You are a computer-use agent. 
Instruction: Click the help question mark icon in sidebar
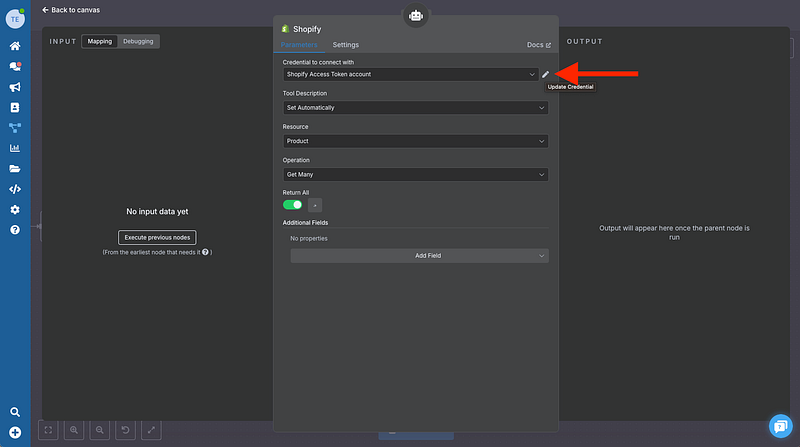click(x=15, y=230)
